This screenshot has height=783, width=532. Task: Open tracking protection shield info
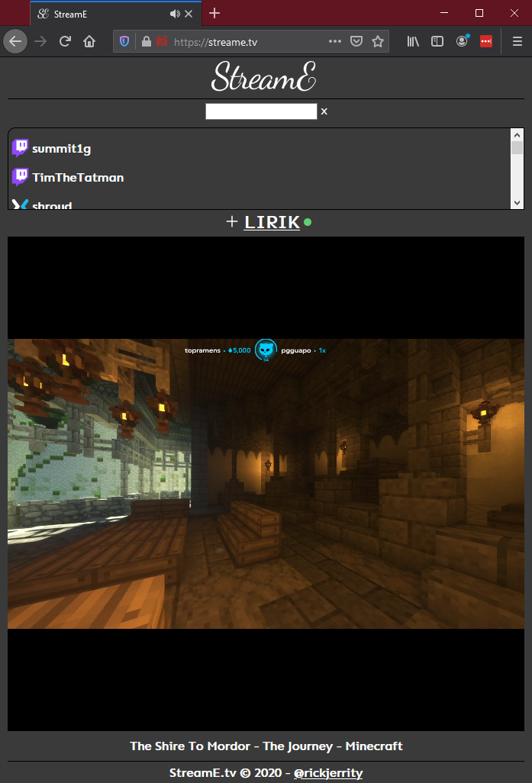(124, 41)
